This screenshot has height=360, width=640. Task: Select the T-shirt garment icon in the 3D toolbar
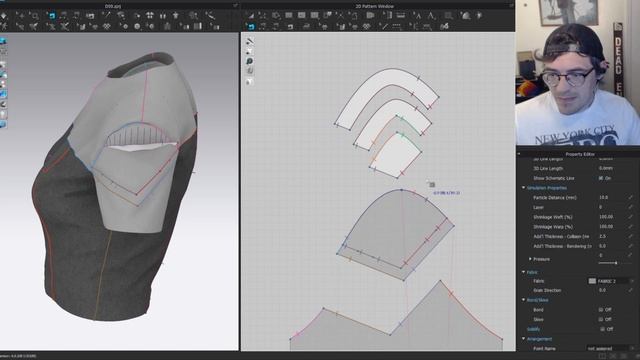tap(176, 16)
